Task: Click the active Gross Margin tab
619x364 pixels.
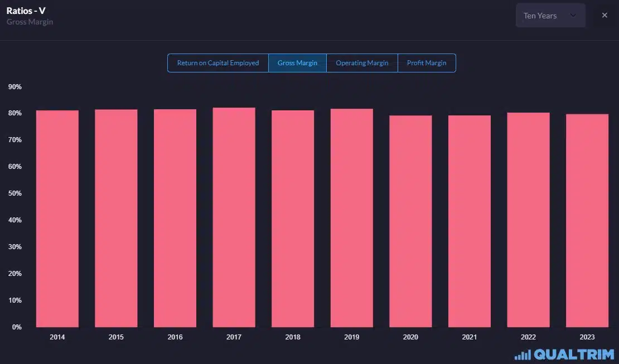Action: click(x=297, y=63)
